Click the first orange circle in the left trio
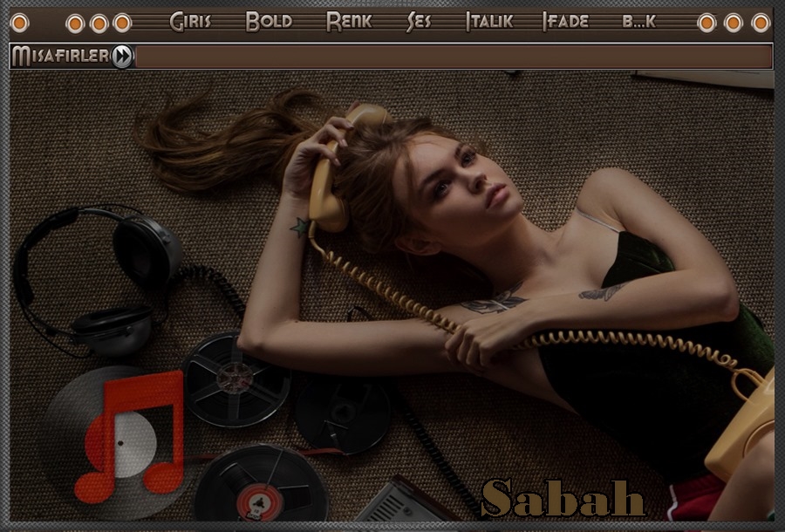 click(75, 24)
